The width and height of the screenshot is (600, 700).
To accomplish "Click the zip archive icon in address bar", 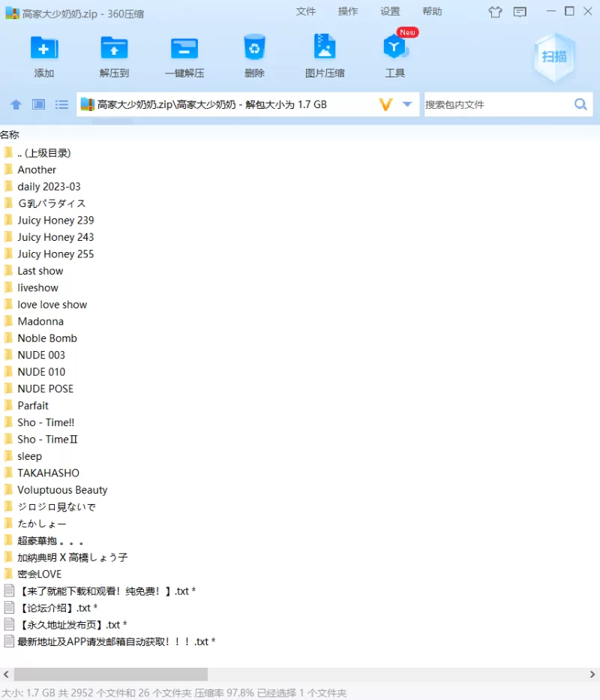I will click(88, 104).
